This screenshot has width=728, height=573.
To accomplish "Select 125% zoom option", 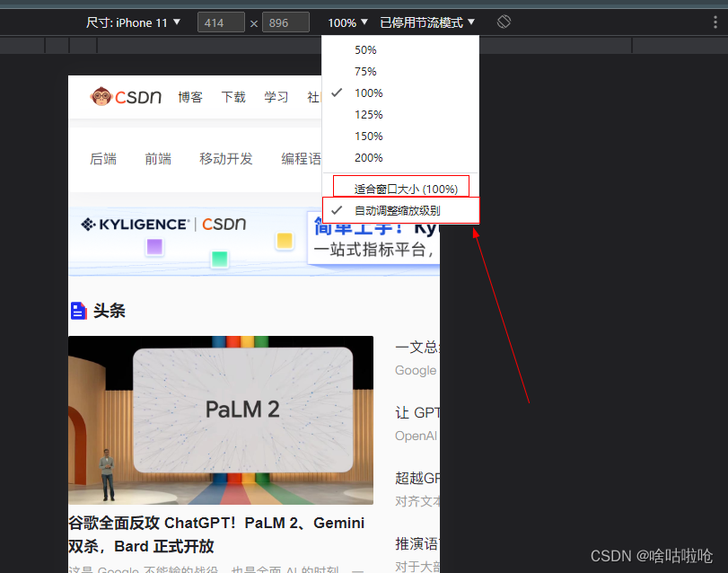I will pos(400,115).
